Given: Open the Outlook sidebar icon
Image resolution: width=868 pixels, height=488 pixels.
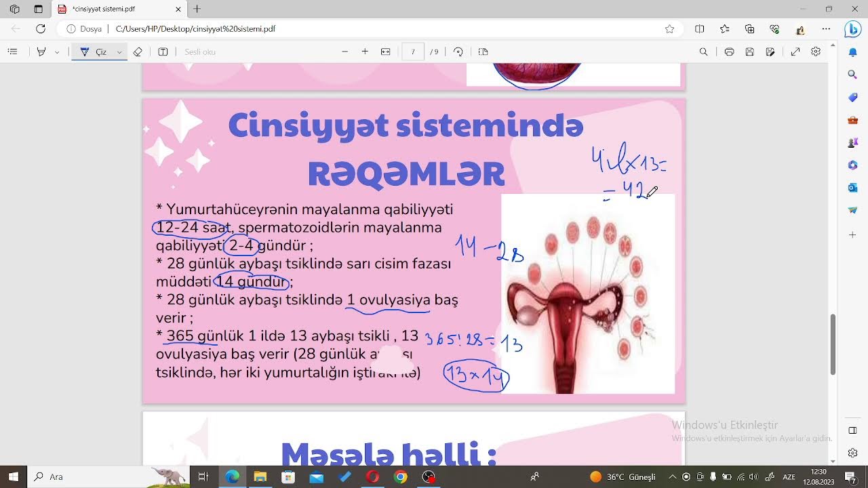Looking at the screenshot, I should tap(853, 188).
